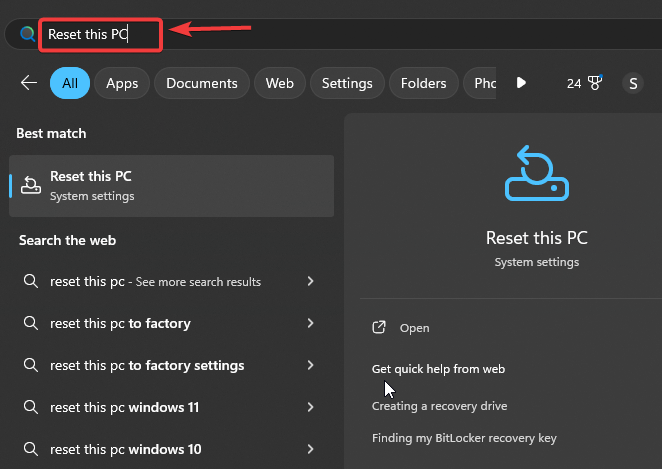
Task: Click search icon beside 'reset this pc to factory'
Action: pyautogui.click(x=31, y=323)
